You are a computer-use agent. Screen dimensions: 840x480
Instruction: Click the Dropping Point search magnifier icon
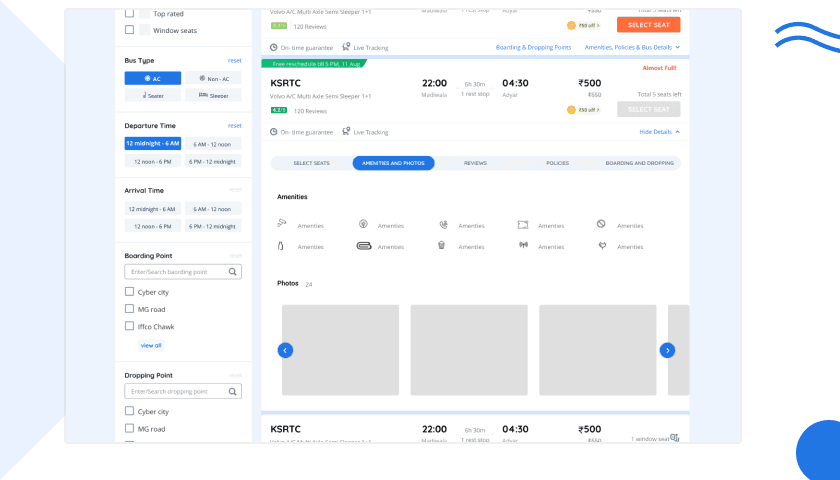[232, 392]
